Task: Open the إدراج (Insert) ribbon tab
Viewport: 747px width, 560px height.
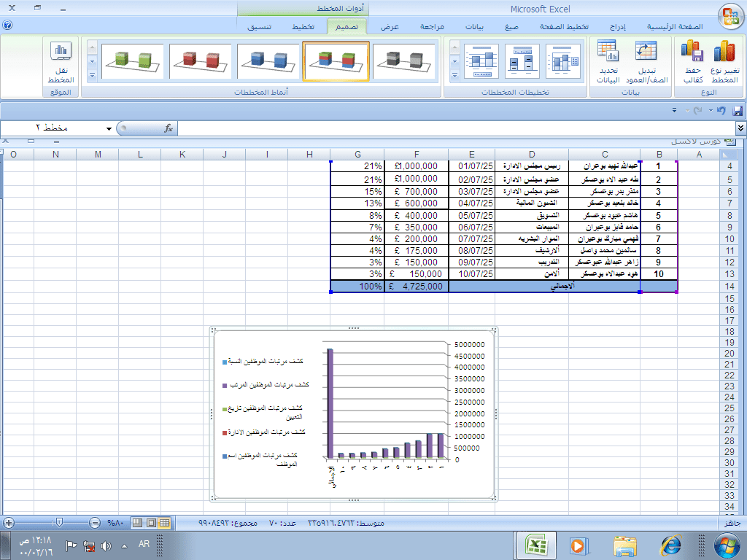Action: [x=617, y=27]
